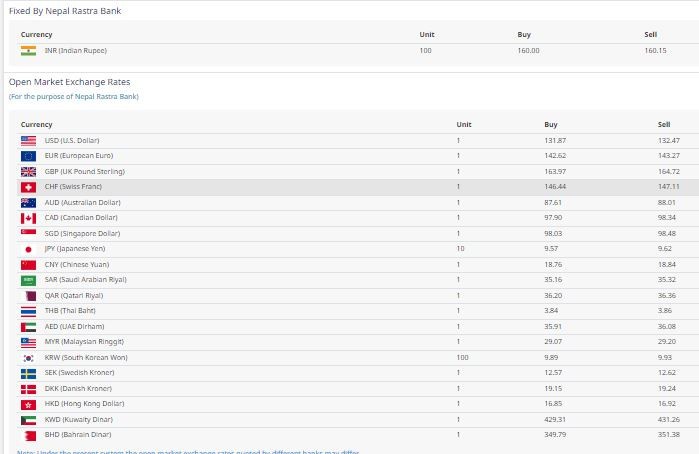Select the INR (Indian Rupee) text
699x454 pixels.
(76, 50)
